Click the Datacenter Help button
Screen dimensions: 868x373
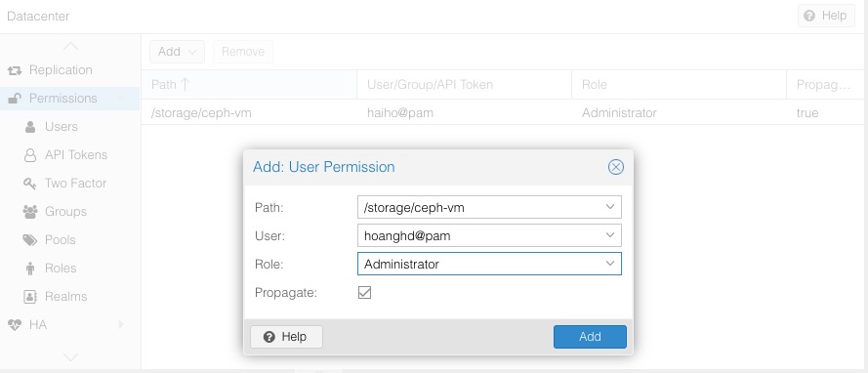coord(826,16)
